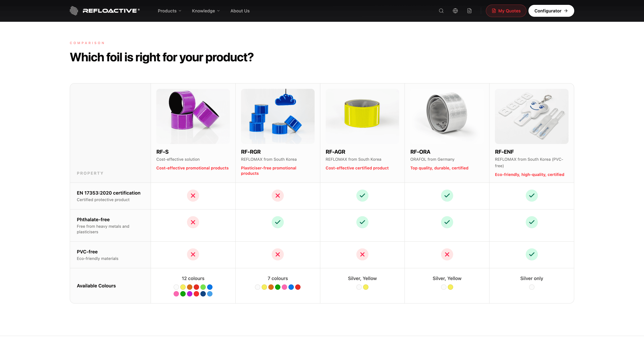The width and height of the screenshot is (644, 362).
Task: Go to About Us page
Action: click(x=240, y=11)
